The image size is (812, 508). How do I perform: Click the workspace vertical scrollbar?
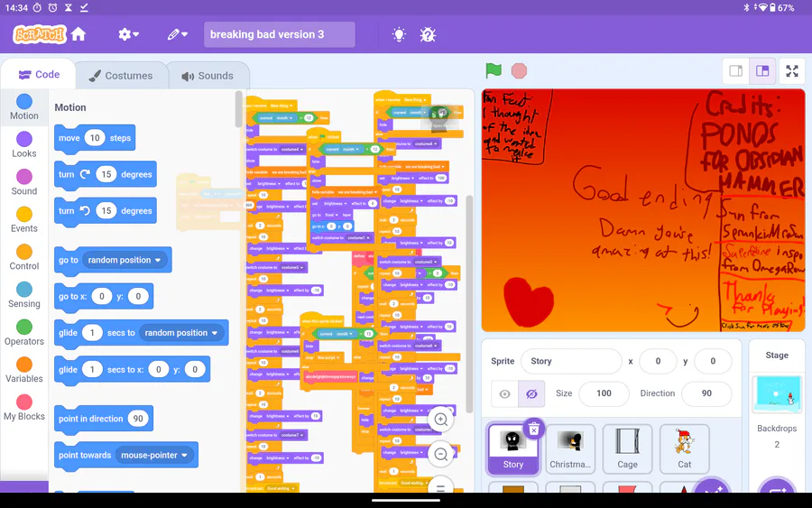469,304
